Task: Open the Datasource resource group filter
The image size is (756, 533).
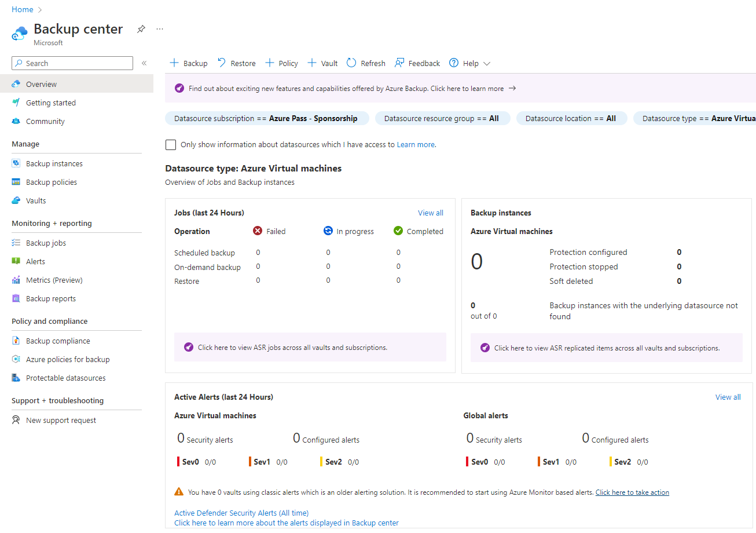Action: click(443, 118)
